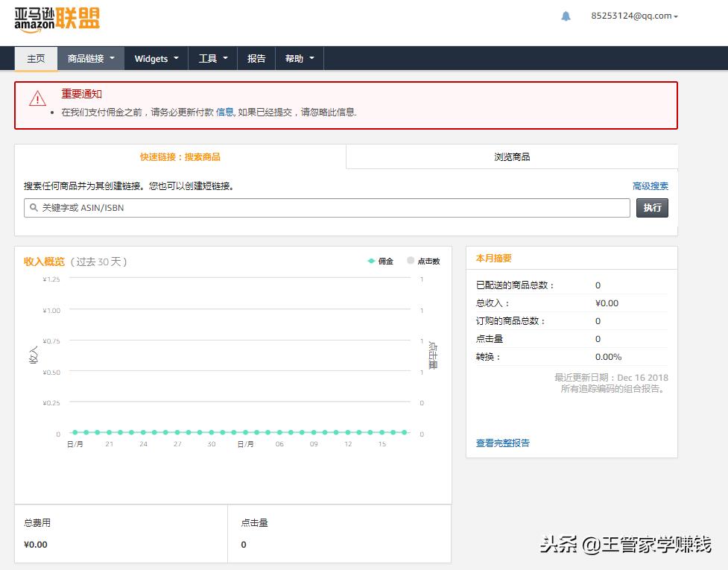
Task: Open the notification bell icon
Action: [566, 15]
